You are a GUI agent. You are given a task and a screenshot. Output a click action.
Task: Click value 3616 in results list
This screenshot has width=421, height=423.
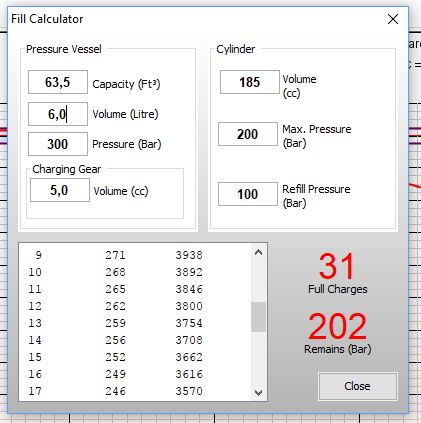[189, 374]
